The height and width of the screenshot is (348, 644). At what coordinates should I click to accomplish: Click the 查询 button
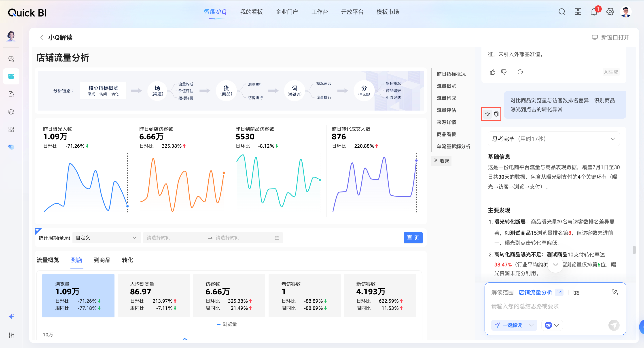click(x=413, y=238)
